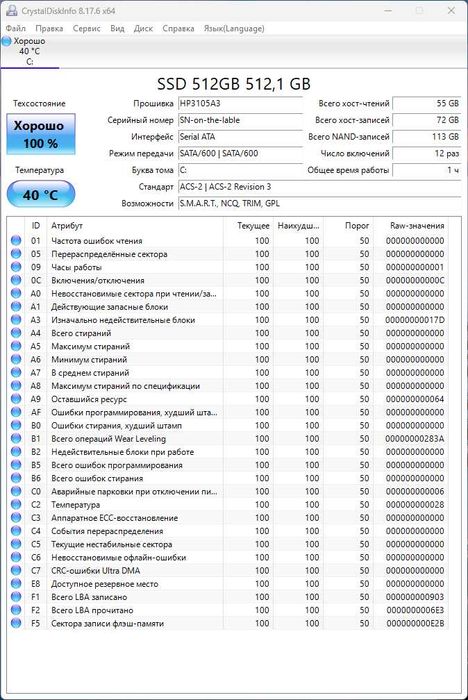The height and width of the screenshot is (700, 468).
Task: Click the ID column header
Action: pos(36,226)
